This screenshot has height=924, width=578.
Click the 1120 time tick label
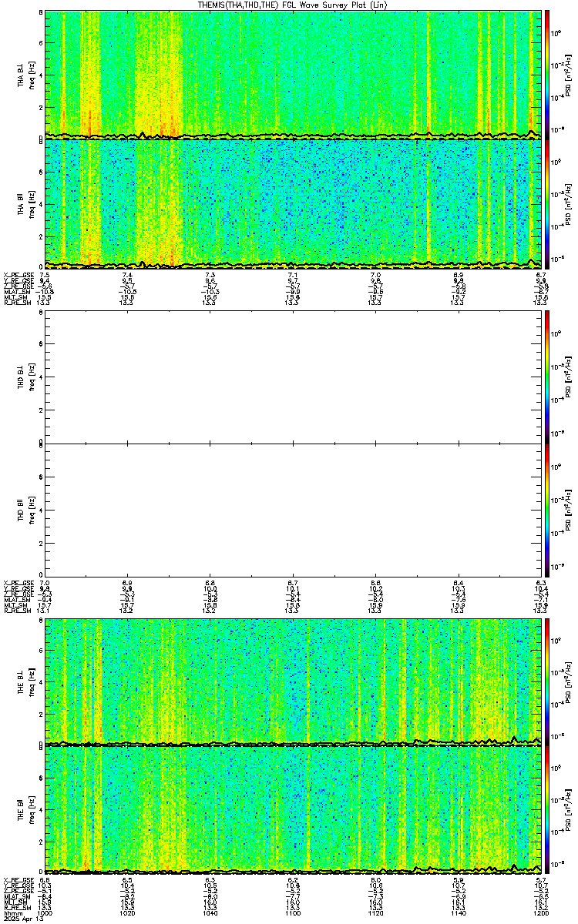375,913
